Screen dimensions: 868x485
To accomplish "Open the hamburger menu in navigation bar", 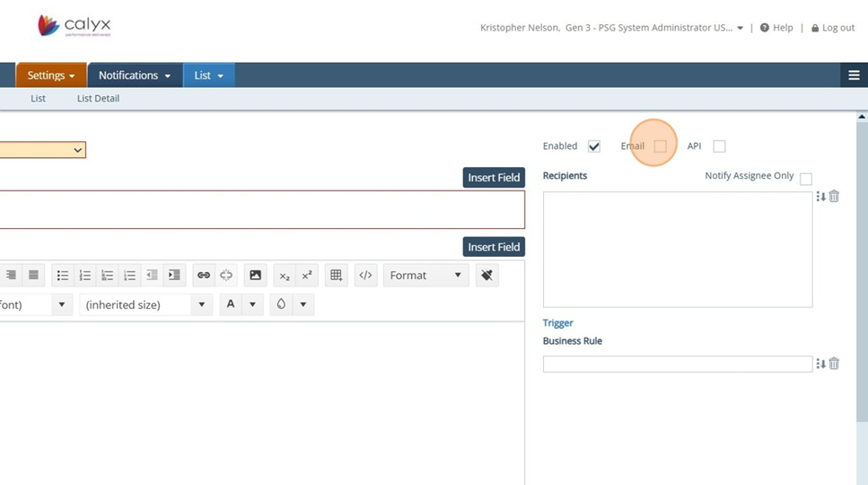I will pyautogui.click(x=854, y=75).
